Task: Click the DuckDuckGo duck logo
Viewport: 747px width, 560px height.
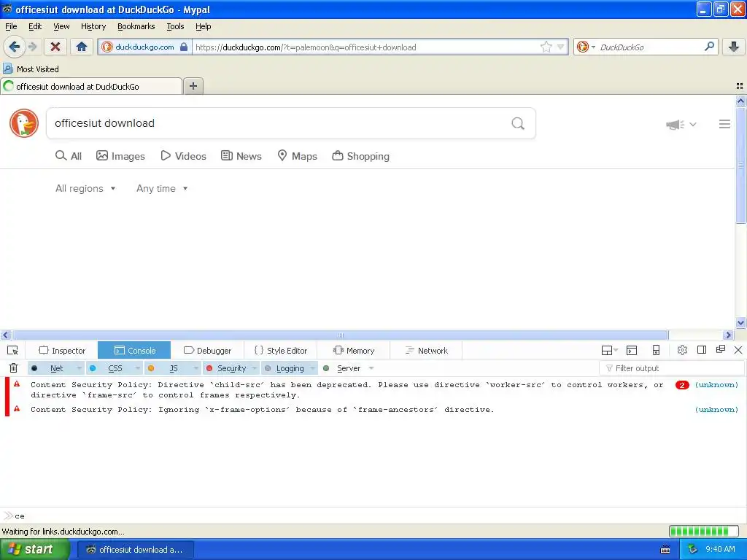Action: tap(24, 123)
